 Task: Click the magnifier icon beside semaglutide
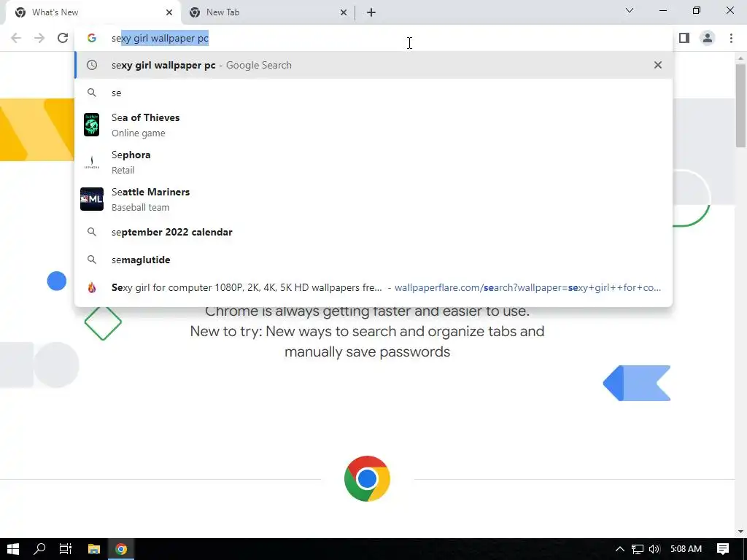tap(91, 260)
